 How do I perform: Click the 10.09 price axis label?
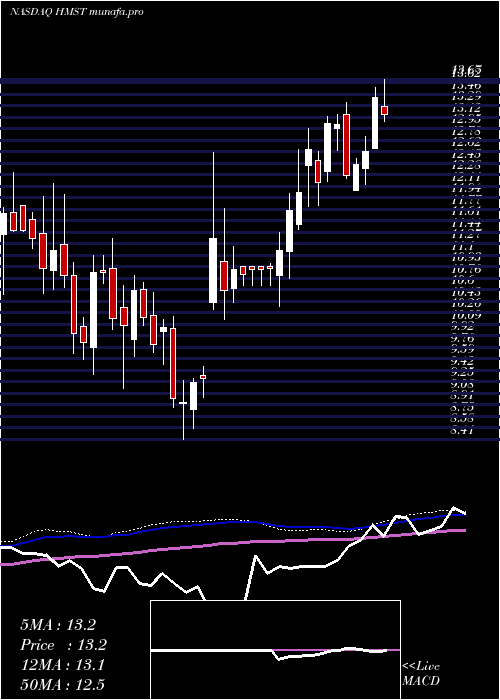(466, 316)
